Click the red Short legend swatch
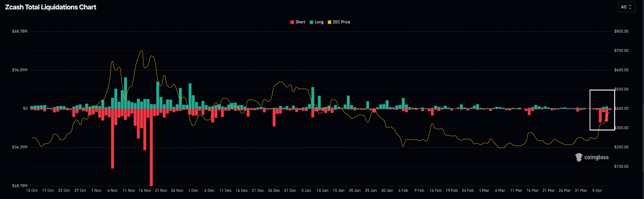 click(292, 22)
